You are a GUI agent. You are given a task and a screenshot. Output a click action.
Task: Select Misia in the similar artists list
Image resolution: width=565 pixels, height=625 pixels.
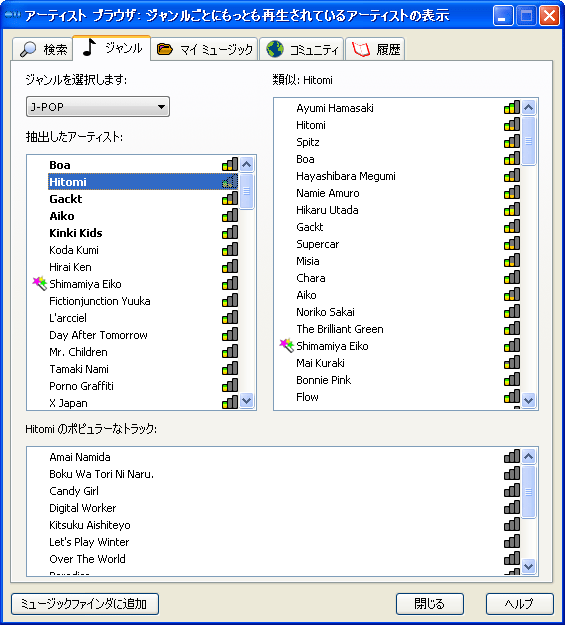(x=308, y=261)
